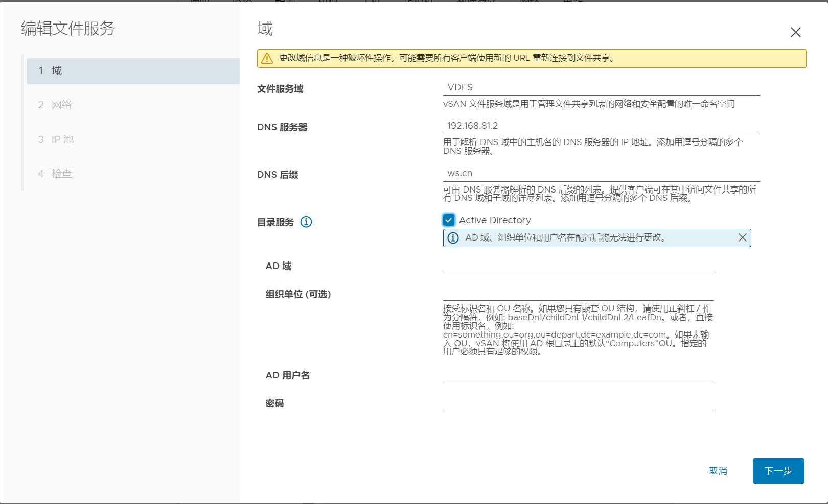828x504 pixels.
Task: Click the 取消 button
Action: tap(718, 471)
